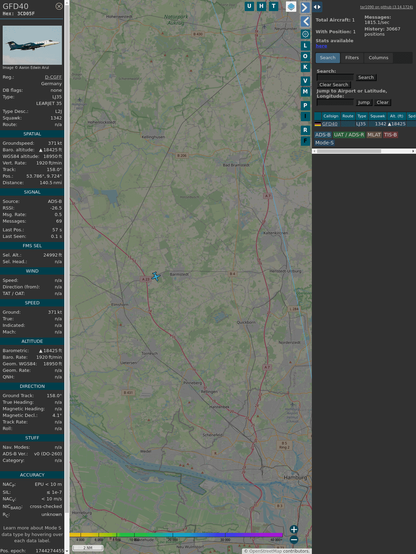
Task: Click the 18425 altitude cell in table
Action: 397,124
